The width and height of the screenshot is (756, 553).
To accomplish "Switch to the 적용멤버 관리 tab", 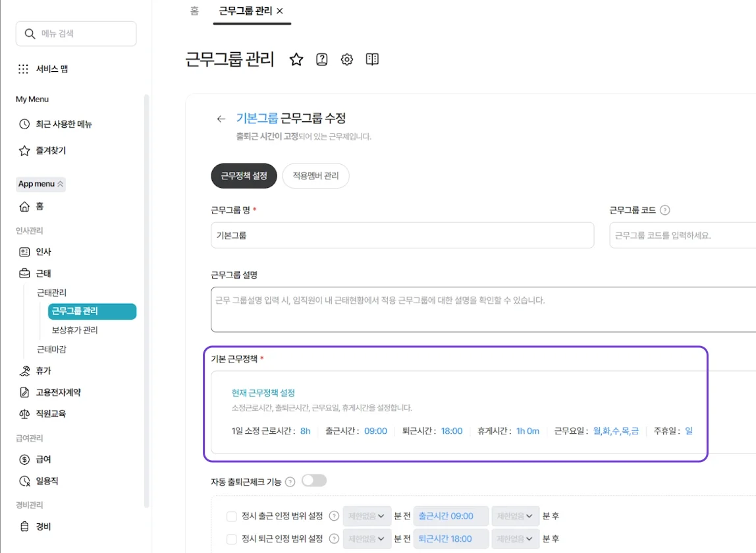I will [x=315, y=176].
